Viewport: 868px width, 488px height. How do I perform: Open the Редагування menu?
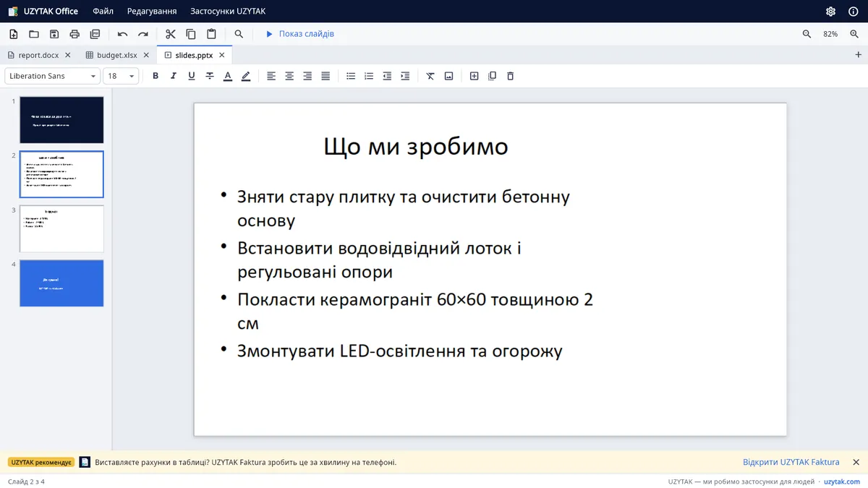point(152,12)
